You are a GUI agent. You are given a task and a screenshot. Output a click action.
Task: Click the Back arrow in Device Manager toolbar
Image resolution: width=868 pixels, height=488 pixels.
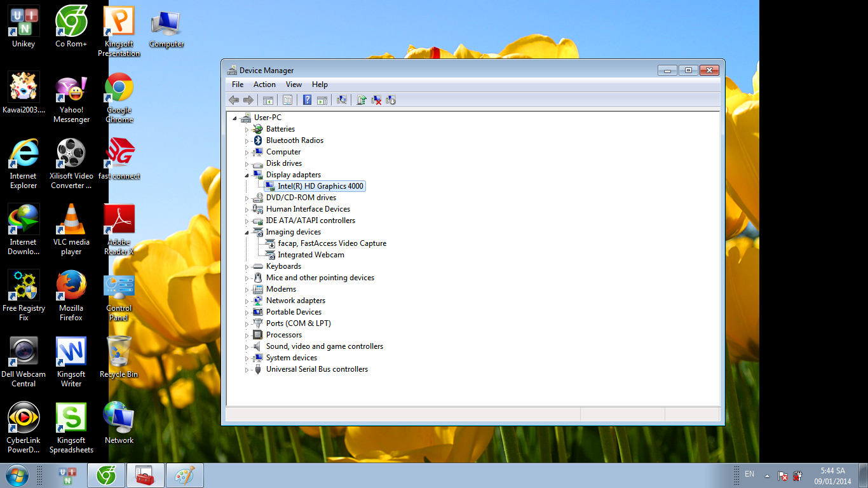click(234, 100)
